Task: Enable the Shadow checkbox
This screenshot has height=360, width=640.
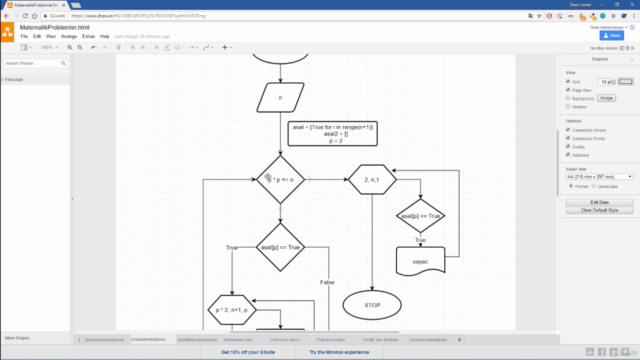Action: tap(568, 107)
